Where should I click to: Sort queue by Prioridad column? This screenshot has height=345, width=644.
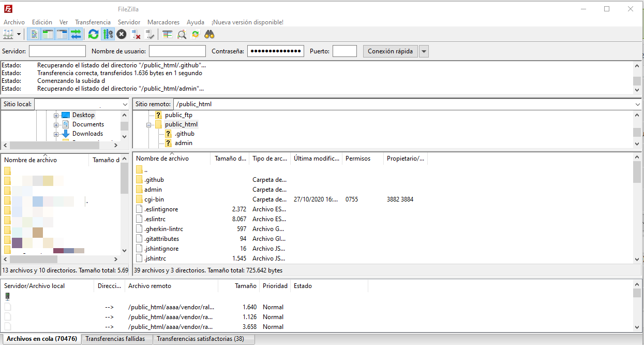coord(275,286)
